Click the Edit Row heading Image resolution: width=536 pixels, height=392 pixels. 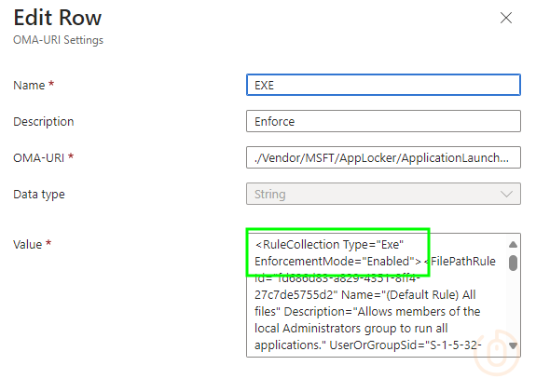[58, 18]
